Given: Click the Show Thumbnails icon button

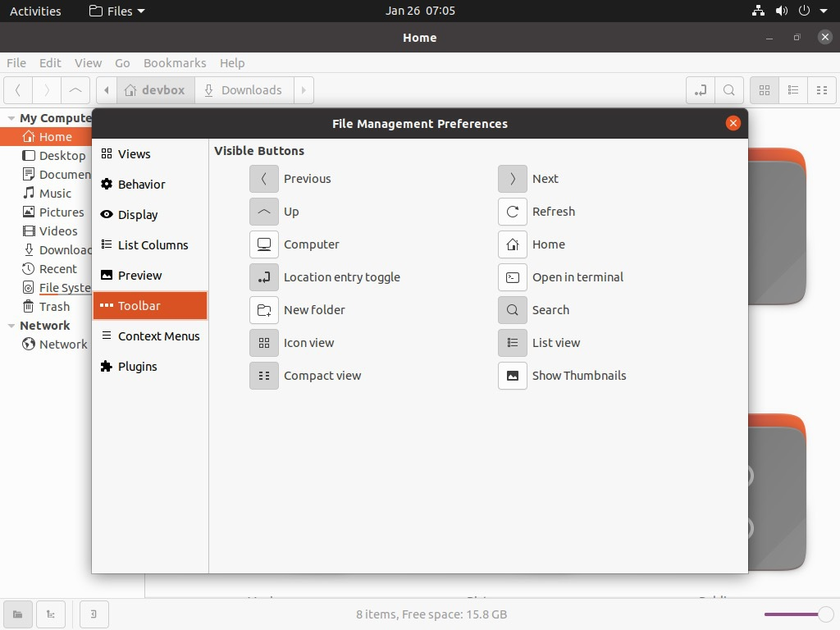Looking at the screenshot, I should pos(512,376).
